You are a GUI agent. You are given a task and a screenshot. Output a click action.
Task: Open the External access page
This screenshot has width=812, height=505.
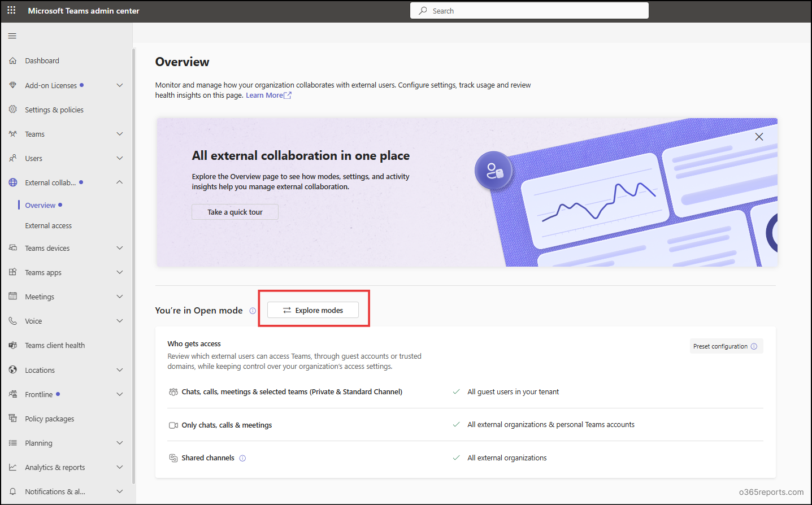pyautogui.click(x=49, y=226)
